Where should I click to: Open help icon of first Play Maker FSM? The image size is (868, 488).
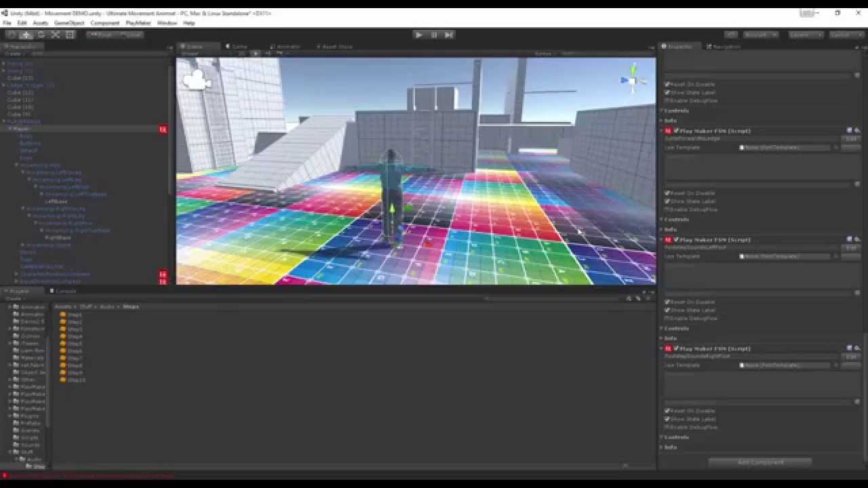849,131
